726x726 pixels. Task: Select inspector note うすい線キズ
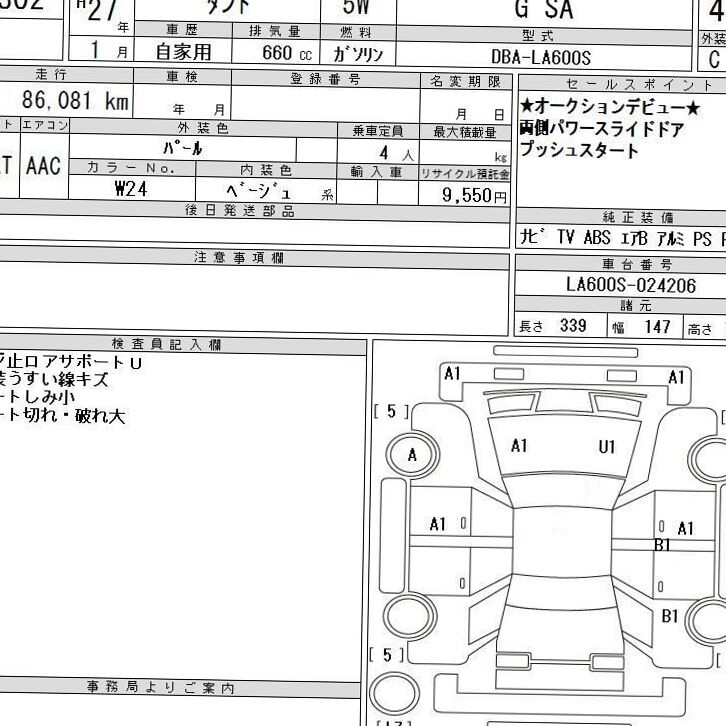(54, 379)
